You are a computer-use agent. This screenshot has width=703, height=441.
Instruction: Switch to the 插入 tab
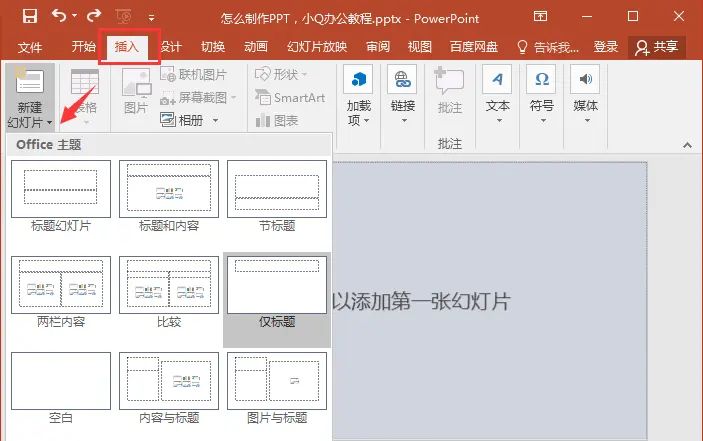click(x=127, y=46)
